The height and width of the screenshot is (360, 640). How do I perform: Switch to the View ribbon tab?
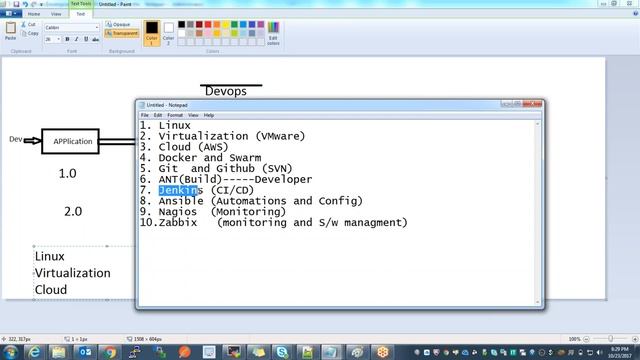click(x=56, y=14)
